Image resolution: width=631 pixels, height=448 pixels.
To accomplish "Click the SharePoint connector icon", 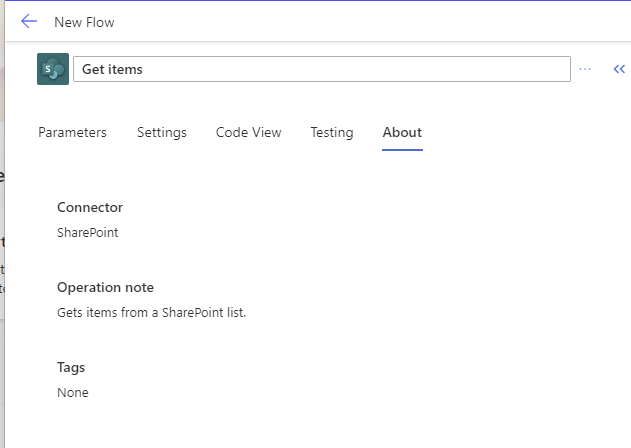I will point(53,69).
